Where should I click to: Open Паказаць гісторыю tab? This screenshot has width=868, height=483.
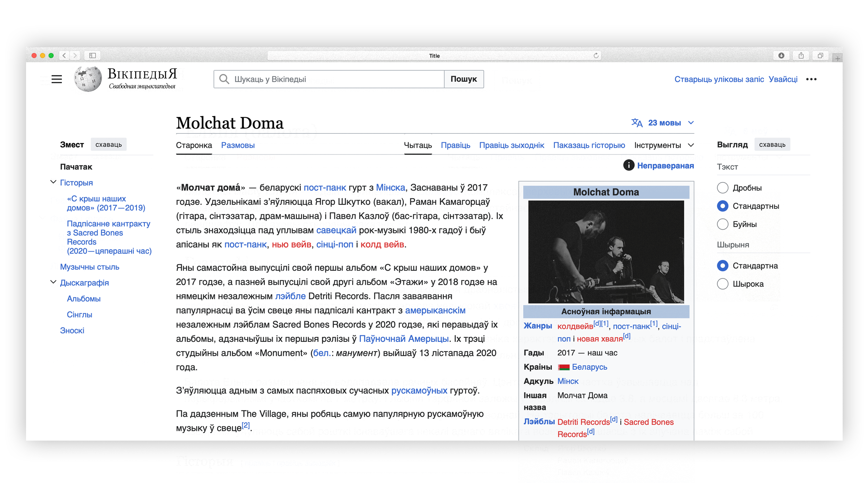[x=589, y=145]
